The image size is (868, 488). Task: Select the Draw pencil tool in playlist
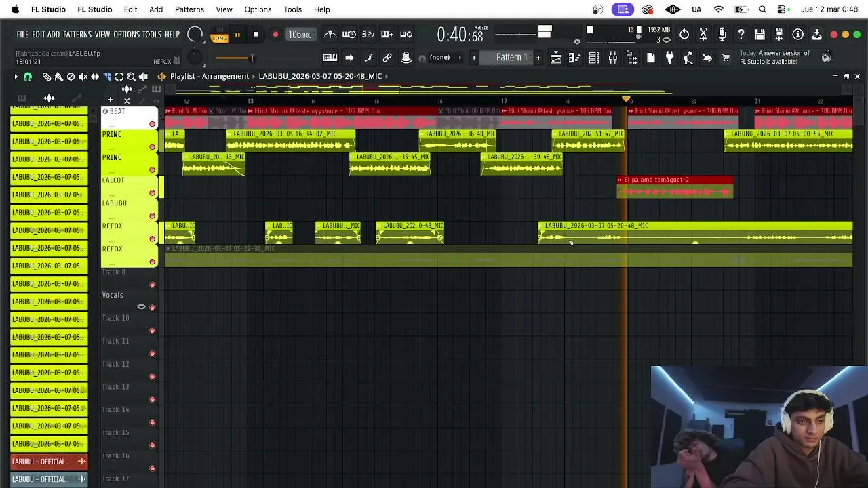46,77
